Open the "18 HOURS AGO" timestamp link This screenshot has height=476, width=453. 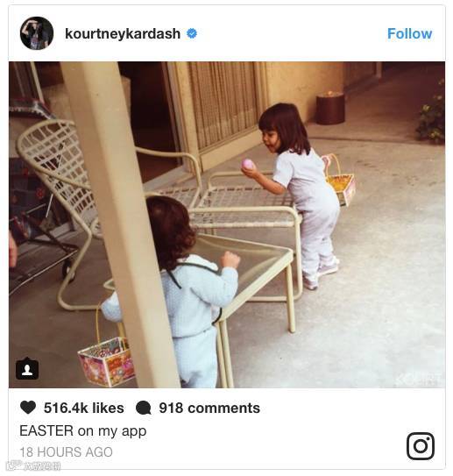[66, 452]
